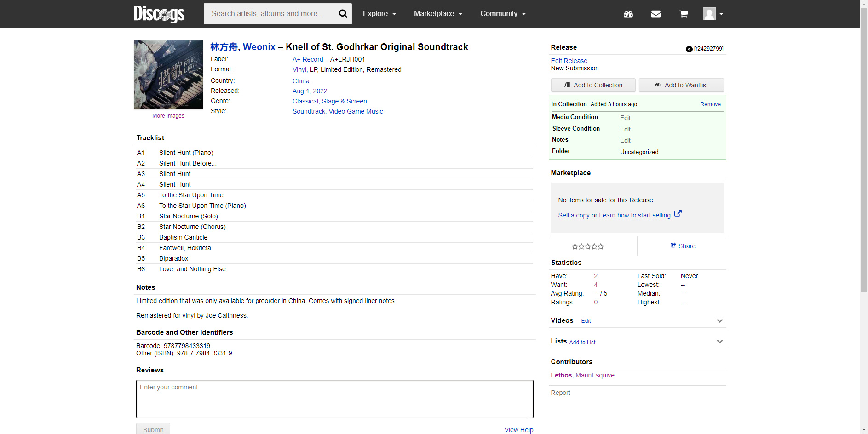Remove the release from collection
This screenshot has height=434, width=868.
[710, 104]
